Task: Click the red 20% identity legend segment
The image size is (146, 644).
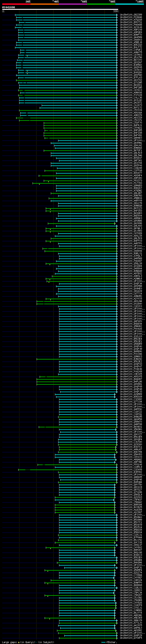Action: [x=16, y=4]
